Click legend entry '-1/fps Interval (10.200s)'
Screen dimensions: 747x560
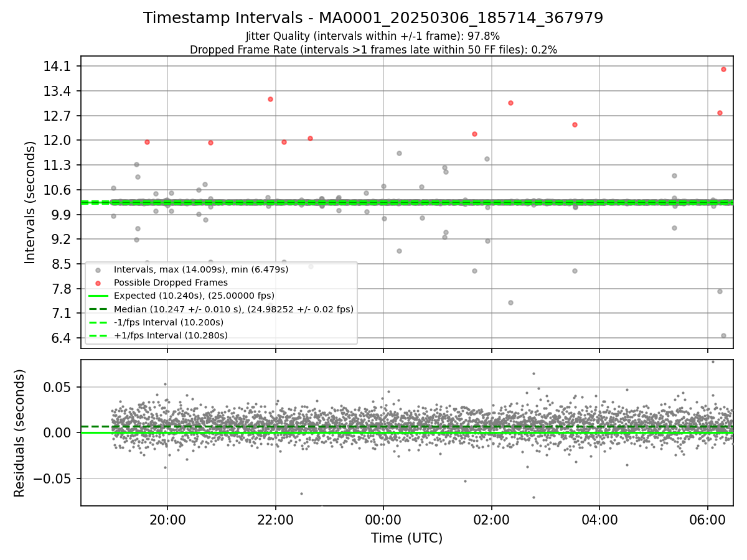point(169,322)
